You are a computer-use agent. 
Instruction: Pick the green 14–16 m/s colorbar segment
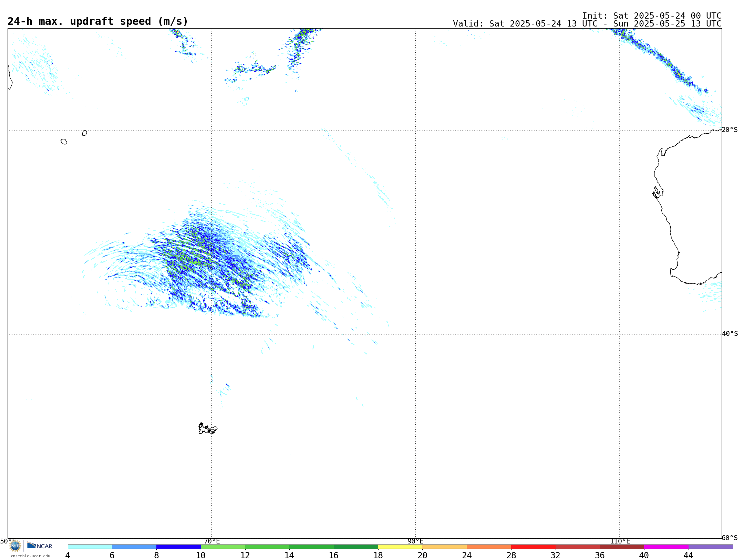(312, 547)
